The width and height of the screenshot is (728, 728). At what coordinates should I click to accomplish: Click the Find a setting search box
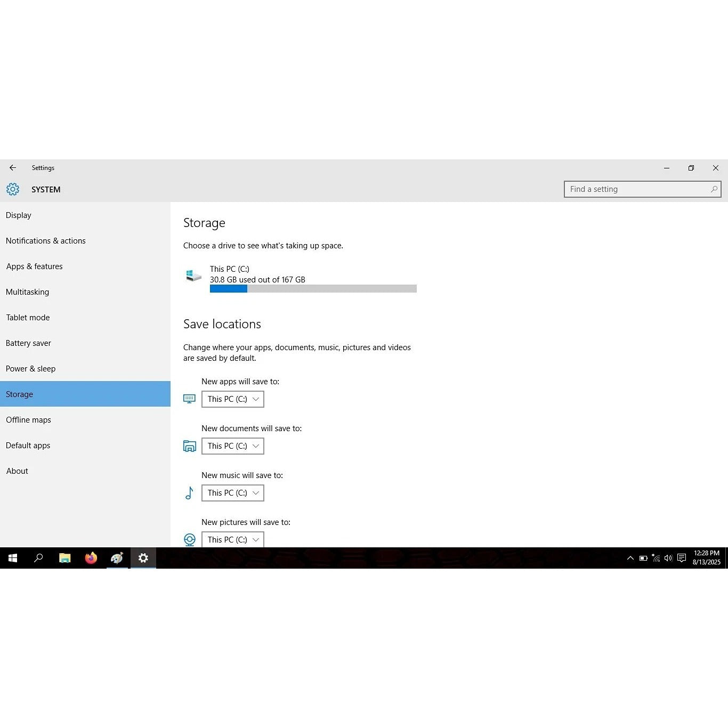click(637, 189)
